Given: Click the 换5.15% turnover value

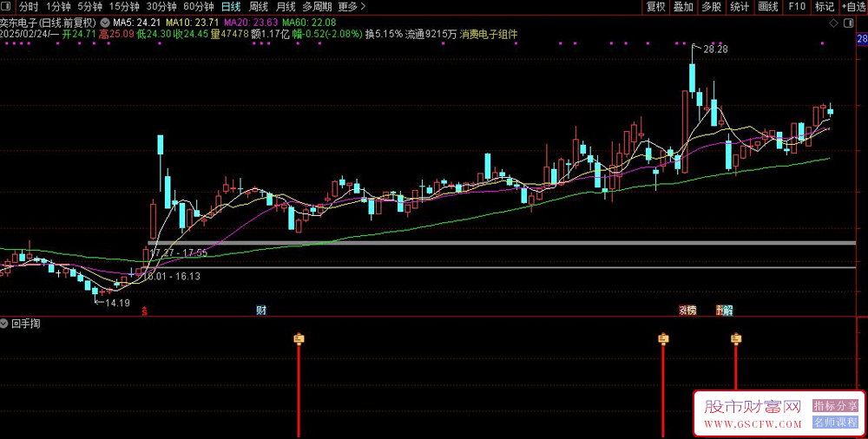Looking at the screenshot, I should coord(384,34).
